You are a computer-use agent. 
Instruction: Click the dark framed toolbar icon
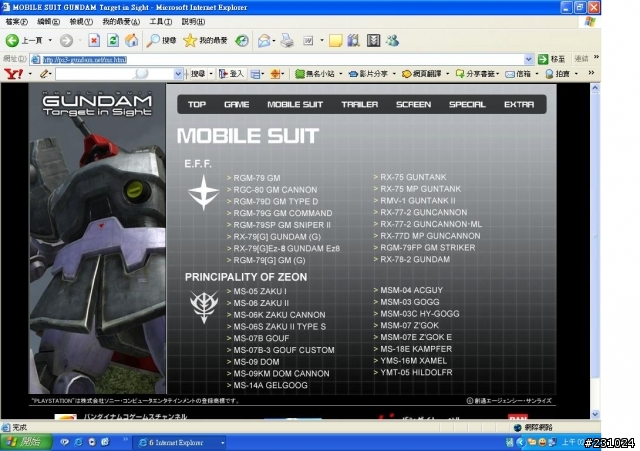pyautogui.click(x=373, y=40)
